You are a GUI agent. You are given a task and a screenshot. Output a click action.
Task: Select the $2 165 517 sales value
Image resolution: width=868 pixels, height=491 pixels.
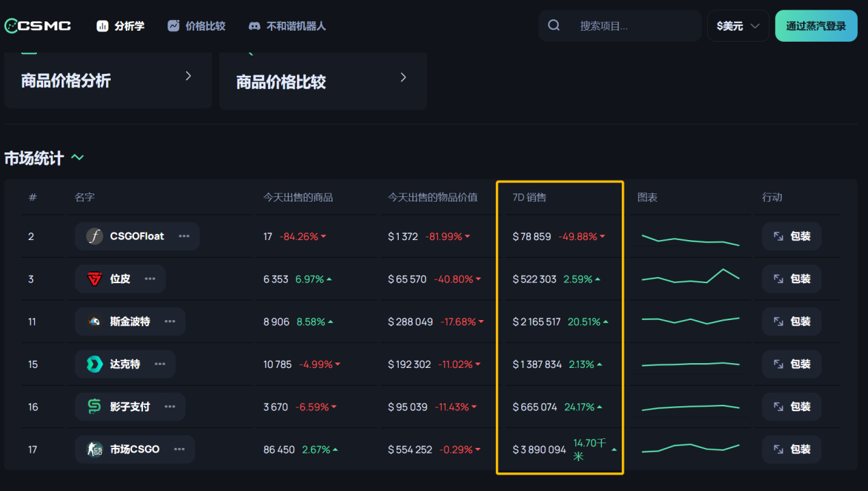point(537,321)
